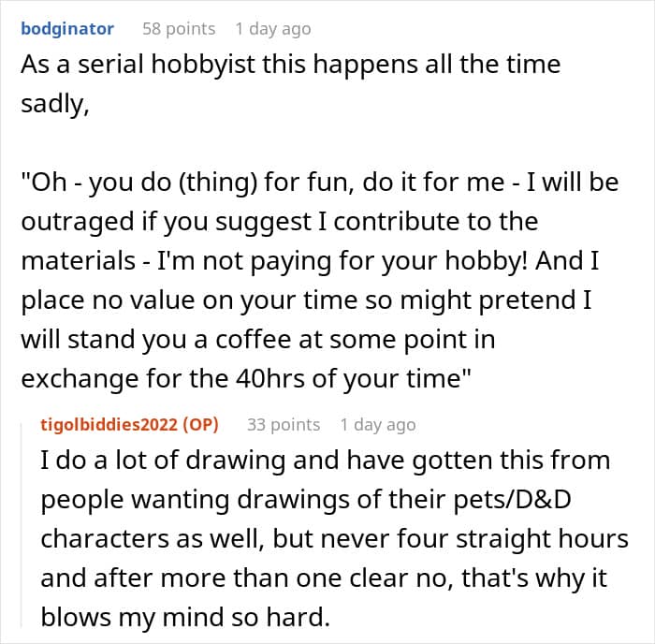Open the top comment's '1 day ago' permalink

pos(273,29)
